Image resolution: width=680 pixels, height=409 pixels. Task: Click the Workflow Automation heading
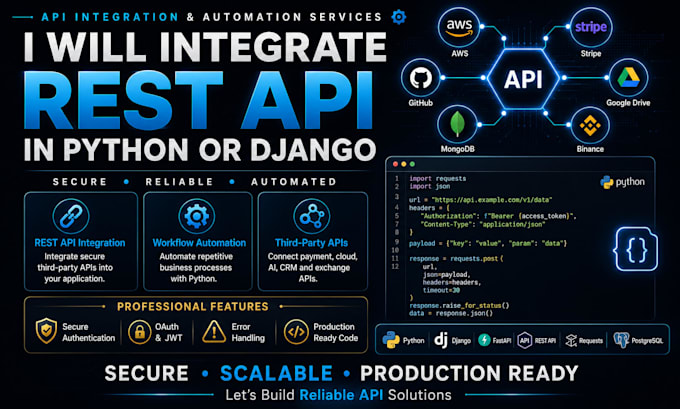coord(199,243)
